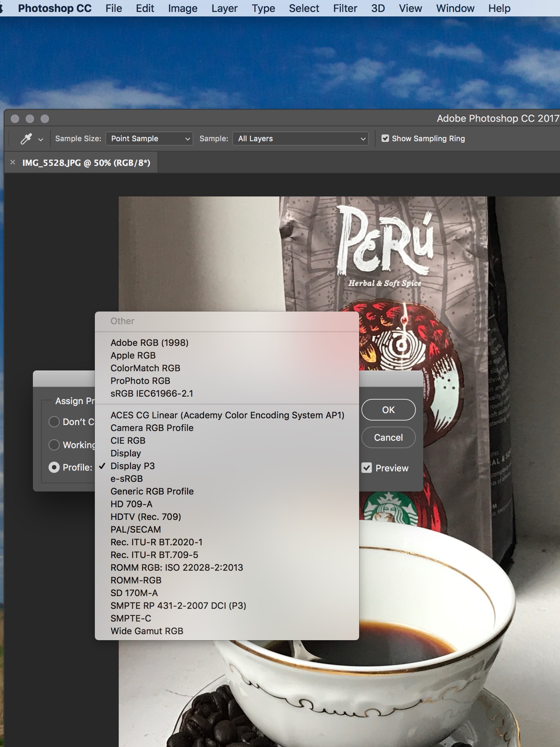
Task: Choose Wide Gamut RGB profile
Action: [147, 631]
